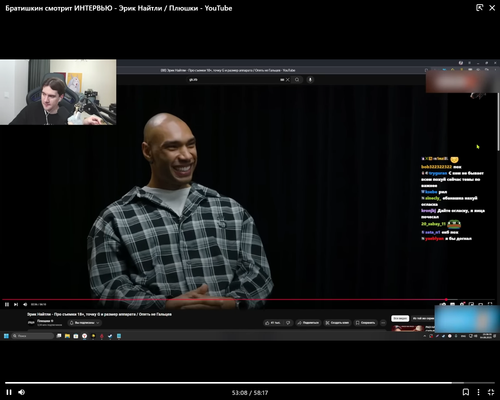The height and width of the screenshot is (400, 500).
Task: Click the Windows taskbar search box
Action: 32,336
